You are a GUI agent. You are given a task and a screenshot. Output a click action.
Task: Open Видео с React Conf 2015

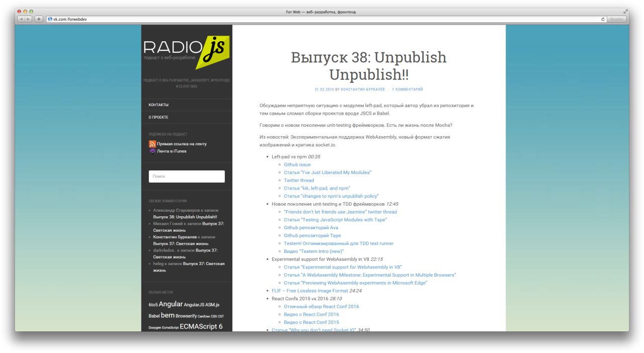(311, 322)
